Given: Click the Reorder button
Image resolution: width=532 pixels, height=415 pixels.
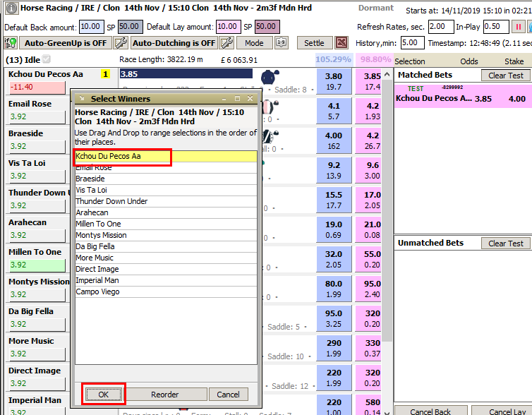Looking at the screenshot, I should pos(165,395).
